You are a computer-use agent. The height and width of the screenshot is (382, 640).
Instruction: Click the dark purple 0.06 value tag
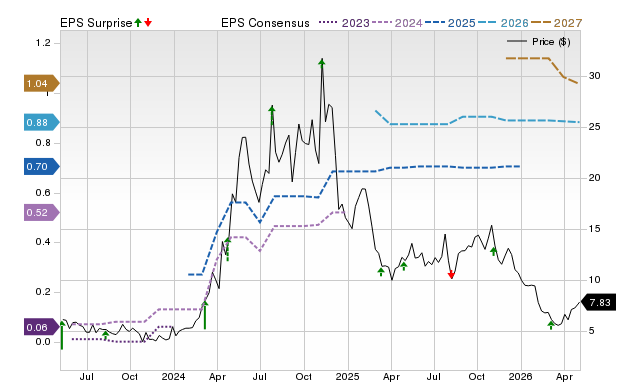coord(42,327)
